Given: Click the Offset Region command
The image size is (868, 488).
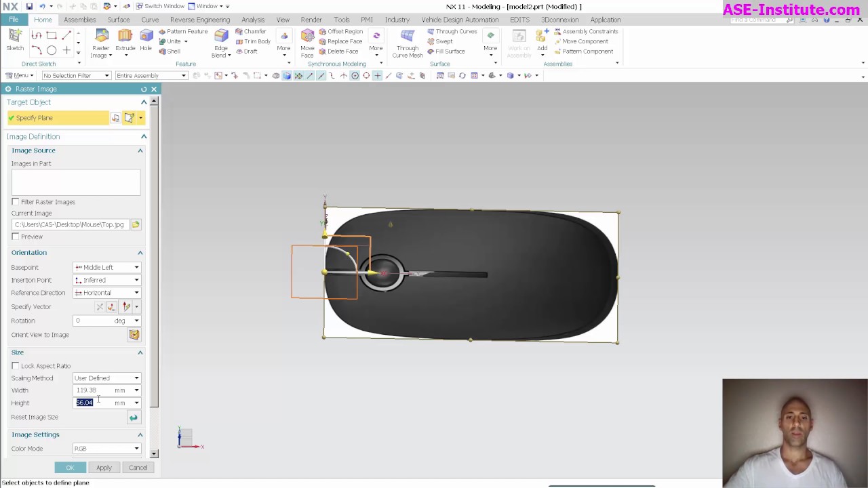Looking at the screenshot, I should (340, 32).
